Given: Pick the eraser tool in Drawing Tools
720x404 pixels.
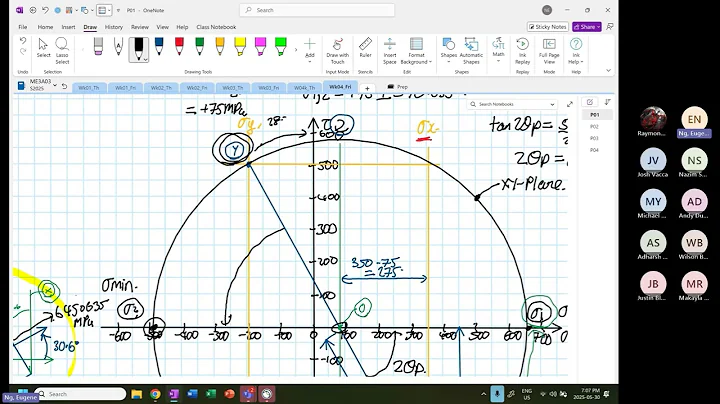Looking at the screenshot, I should (x=98, y=47).
